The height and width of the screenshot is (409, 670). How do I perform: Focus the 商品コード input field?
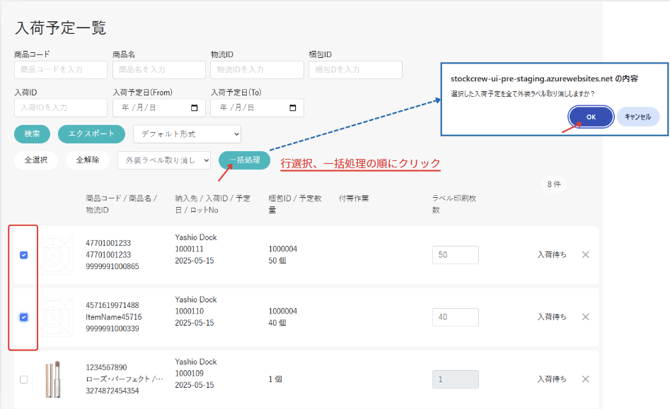point(59,70)
